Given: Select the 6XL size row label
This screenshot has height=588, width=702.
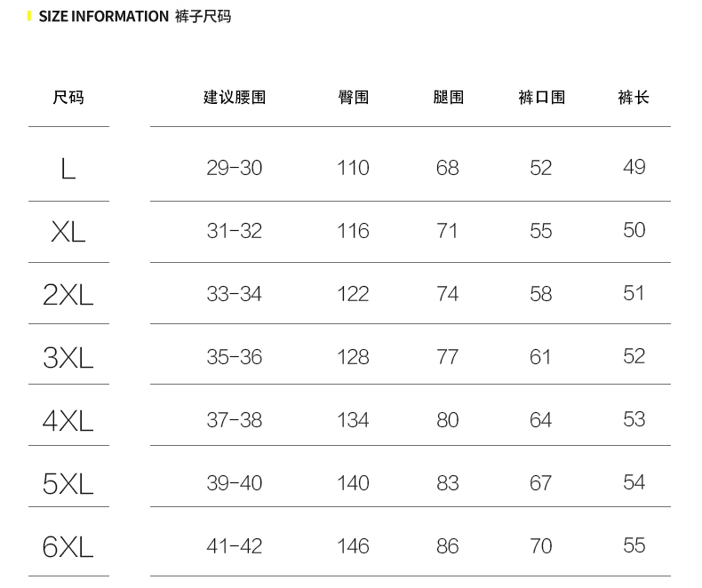Looking at the screenshot, I should click(68, 546).
